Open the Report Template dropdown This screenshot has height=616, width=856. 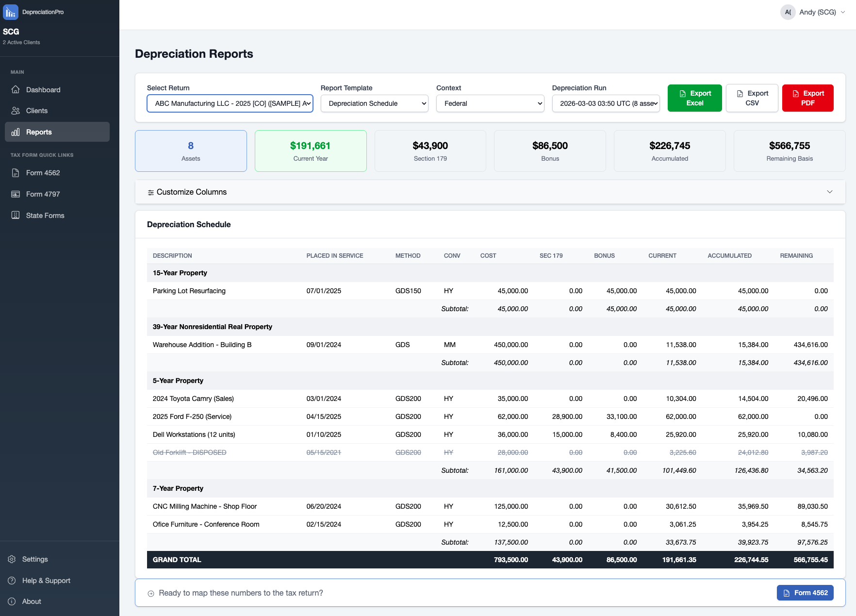(x=374, y=103)
